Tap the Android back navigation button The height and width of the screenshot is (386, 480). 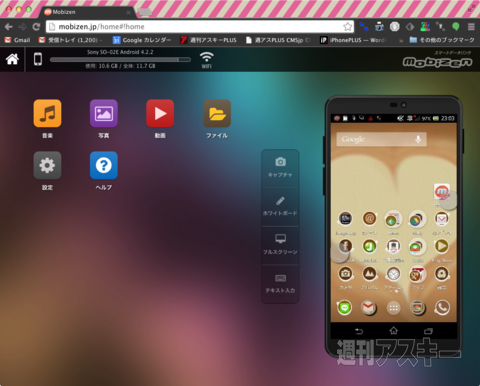tap(359, 331)
